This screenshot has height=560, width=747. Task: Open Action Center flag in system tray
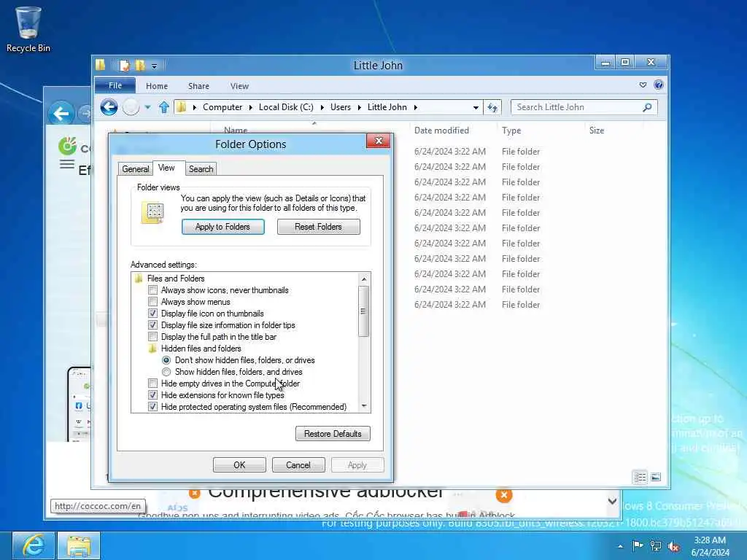pyautogui.click(x=638, y=545)
